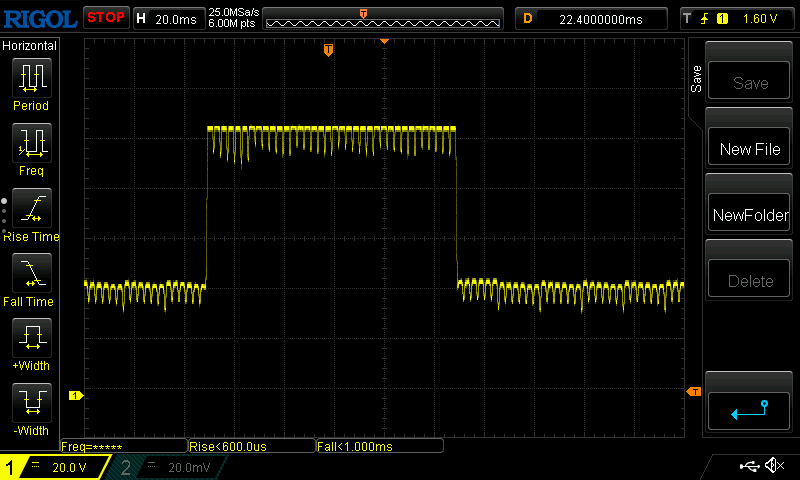This screenshot has width=800, height=480.
Task: Select the Period measurement icon
Action: [32, 78]
